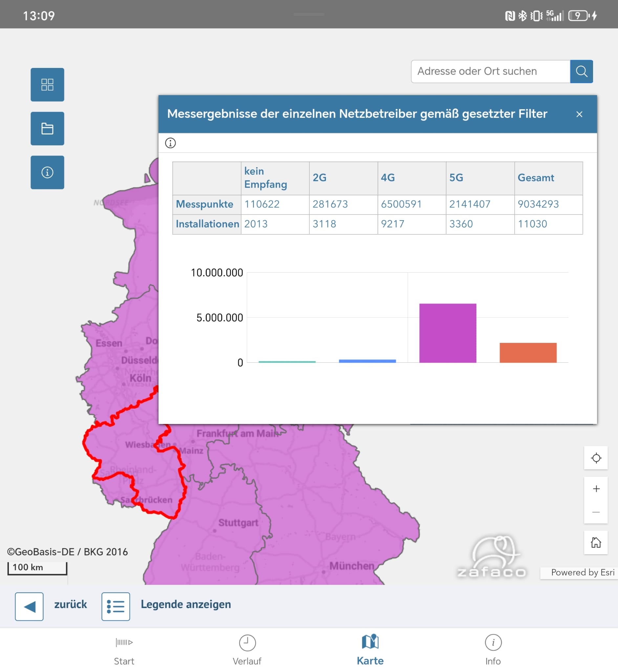Select the Karte tab
Image resolution: width=618 pixels, height=672 pixels.
[370, 650]
